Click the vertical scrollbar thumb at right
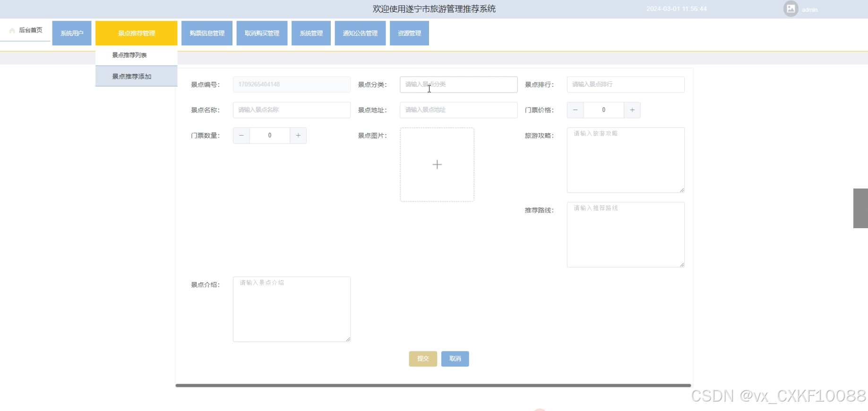The image size is (868, 411). (x=860, y=208)
